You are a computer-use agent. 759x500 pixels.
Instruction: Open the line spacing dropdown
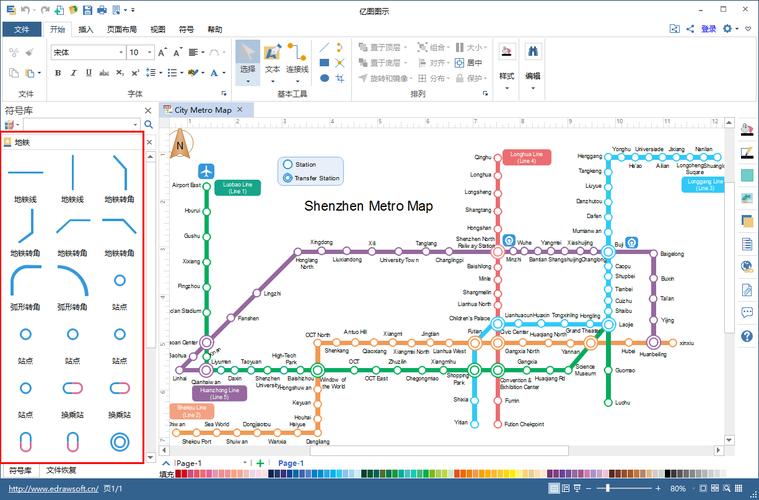tap(160, 73)
